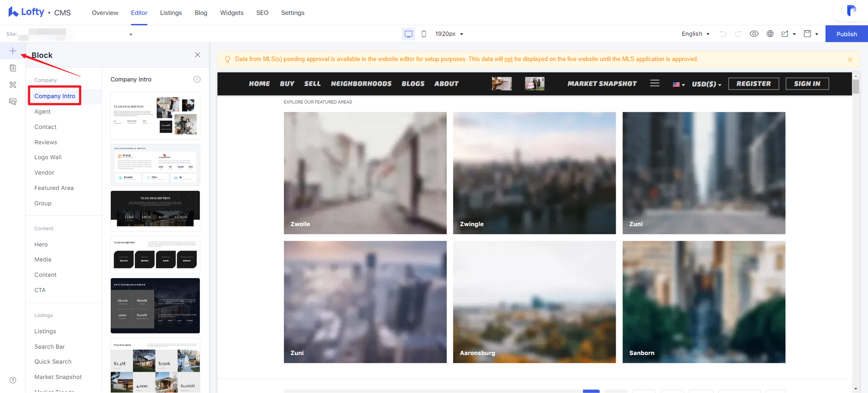Click the Company Intro info icon
Image resolution: width=868 pixels, height=393 pixels.
[x=197, y=79]
